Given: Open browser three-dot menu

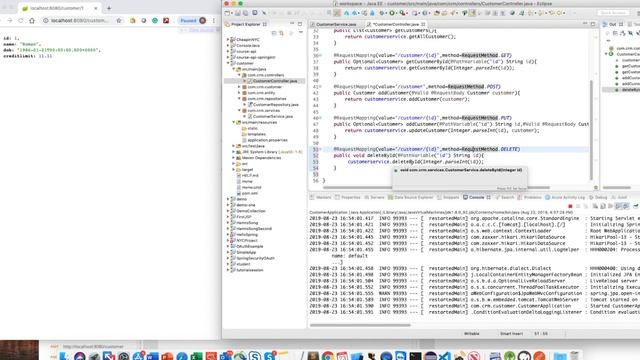Looking at the screenshot, I should pos(213,20).
